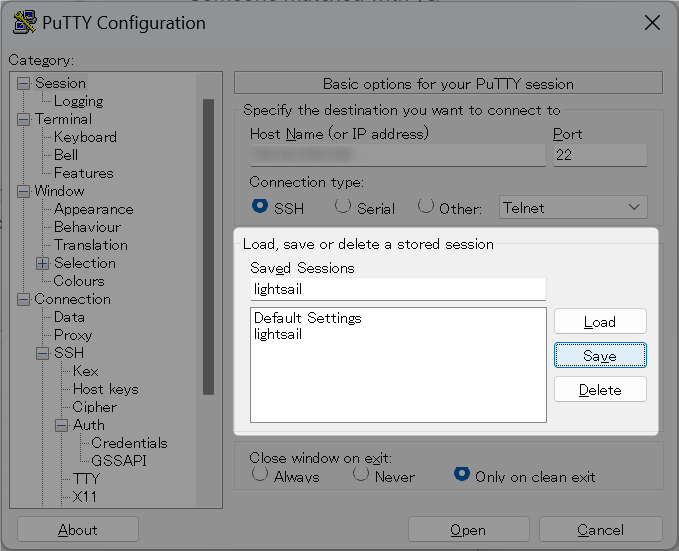Viewport: 679px width, 551px height.
Task: Click Load stored session button
Action: click(600, 321)
